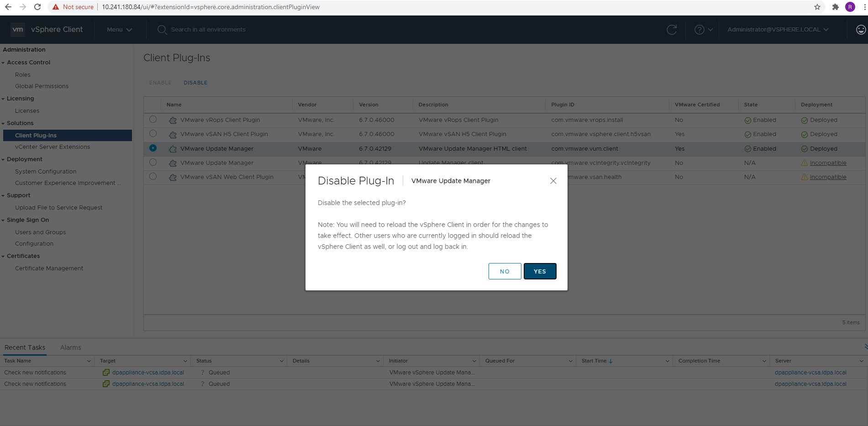Select the VMware vRops Client Plugin radio button
The height and width of the screenshot is (426, 868).
153,120
